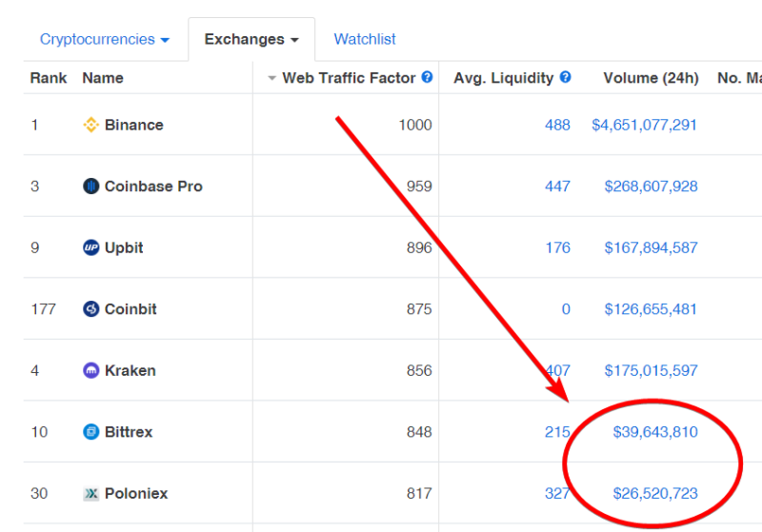Click Binance web traffic value 1000
This screenshot has height=532, width=762.
point(415,126)
